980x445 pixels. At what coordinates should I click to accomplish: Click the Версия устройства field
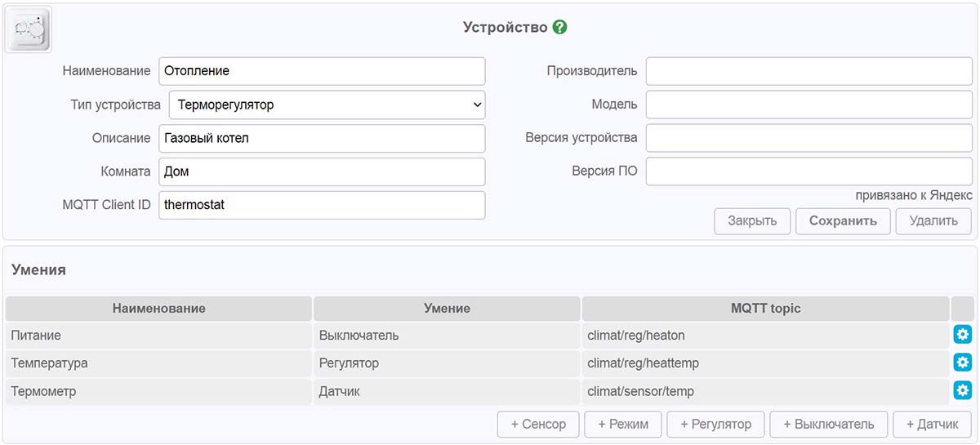click(809, 138)
